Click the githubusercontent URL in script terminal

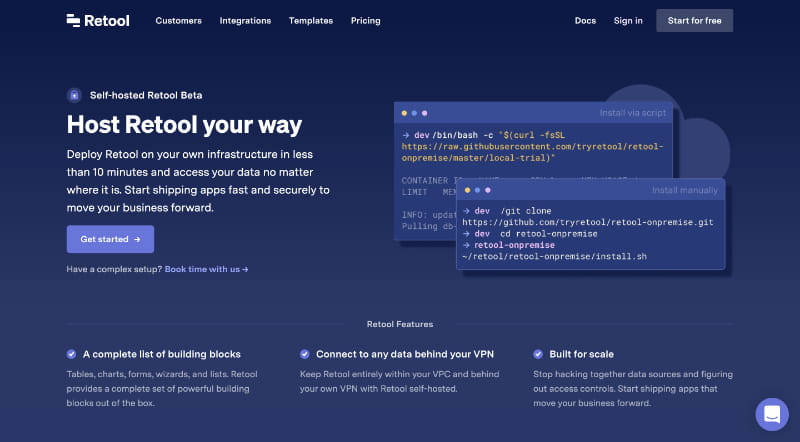[x=532, y=152]
